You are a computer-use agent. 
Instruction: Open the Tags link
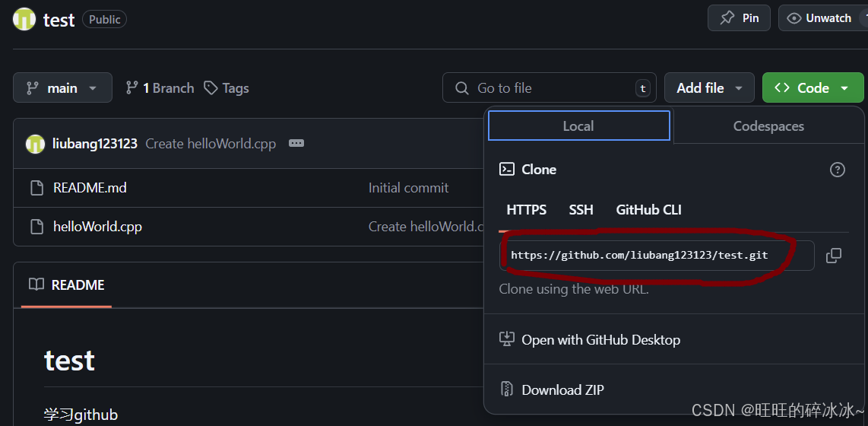pos(227,88)
